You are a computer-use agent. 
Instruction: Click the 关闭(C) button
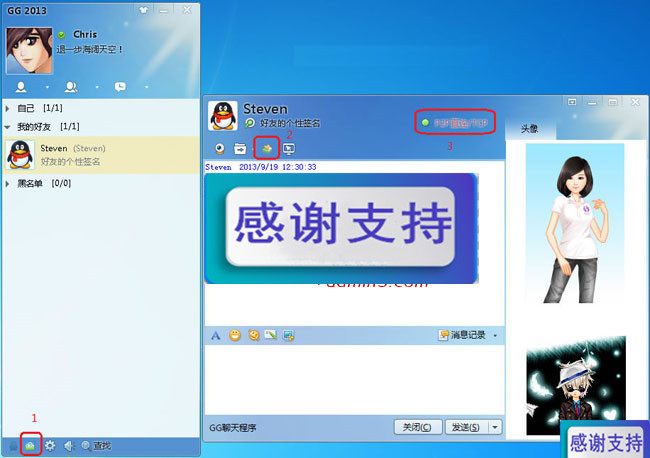pyautogui.click(x=417, y=427)
